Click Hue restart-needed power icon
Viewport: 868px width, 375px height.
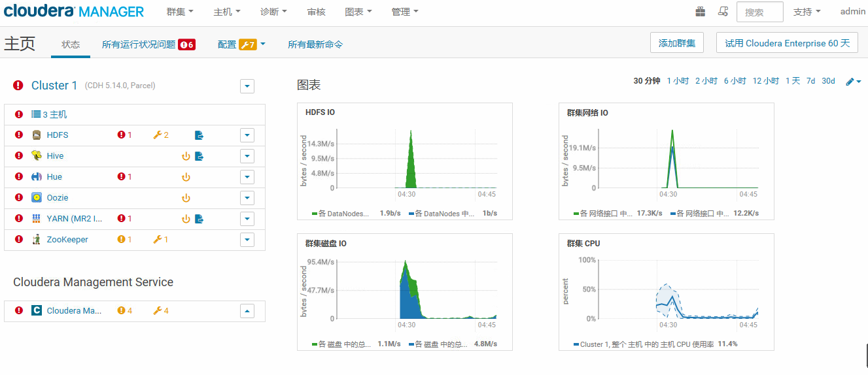(186, 177)
